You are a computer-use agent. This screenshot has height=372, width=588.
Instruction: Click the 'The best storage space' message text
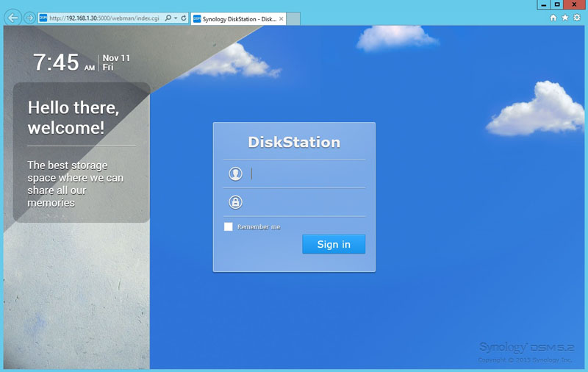point(76,184)
